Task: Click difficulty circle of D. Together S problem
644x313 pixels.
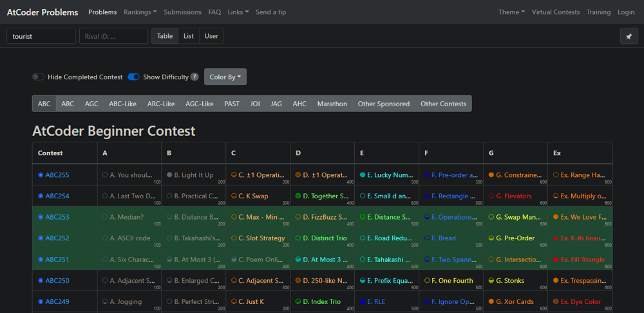Action: [298, 196]
